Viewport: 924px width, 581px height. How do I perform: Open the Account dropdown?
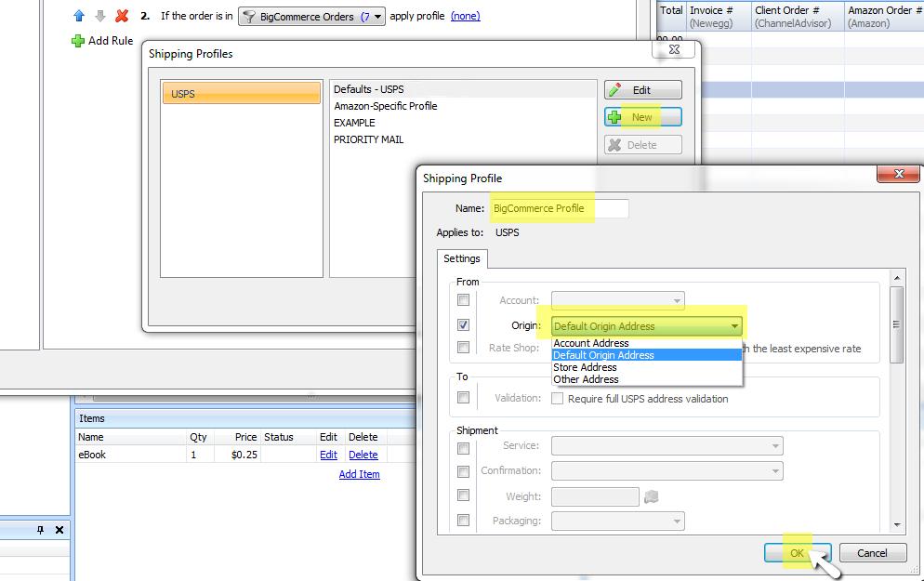[x=617, y=300]
